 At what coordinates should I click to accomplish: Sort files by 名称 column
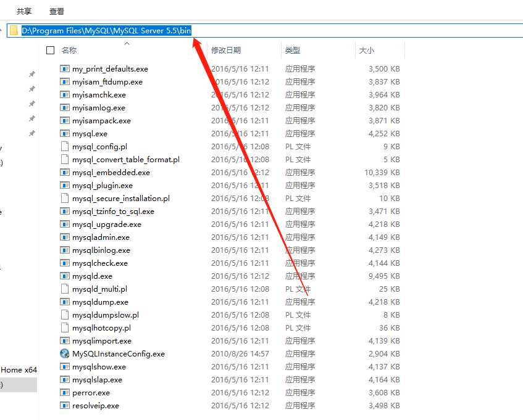pos(69,51)
